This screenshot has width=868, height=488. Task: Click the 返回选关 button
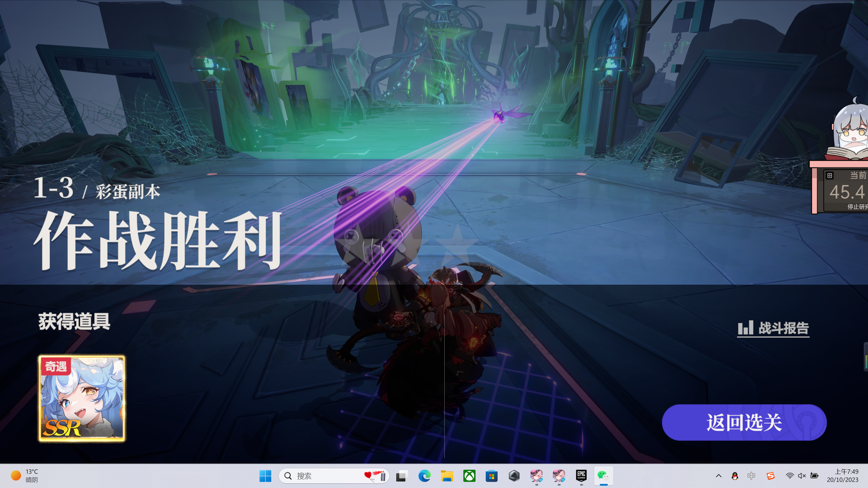click(744, 422)
